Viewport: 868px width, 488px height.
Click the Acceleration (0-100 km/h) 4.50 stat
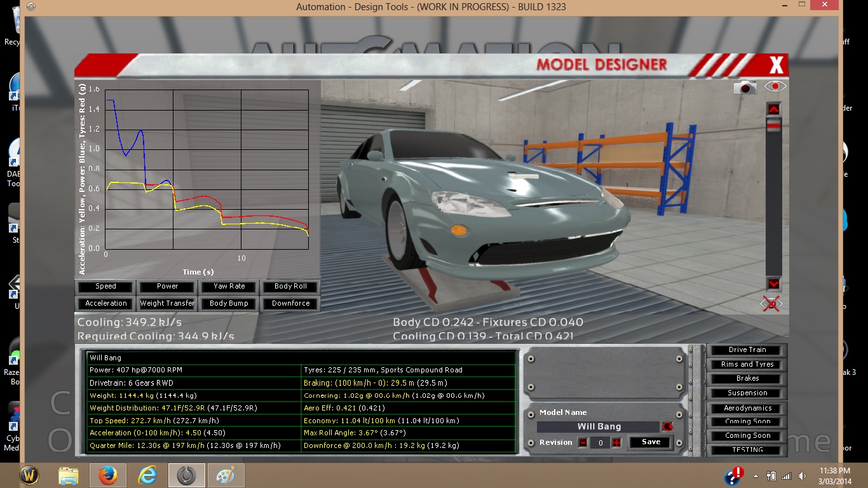[x=194, y=433]
